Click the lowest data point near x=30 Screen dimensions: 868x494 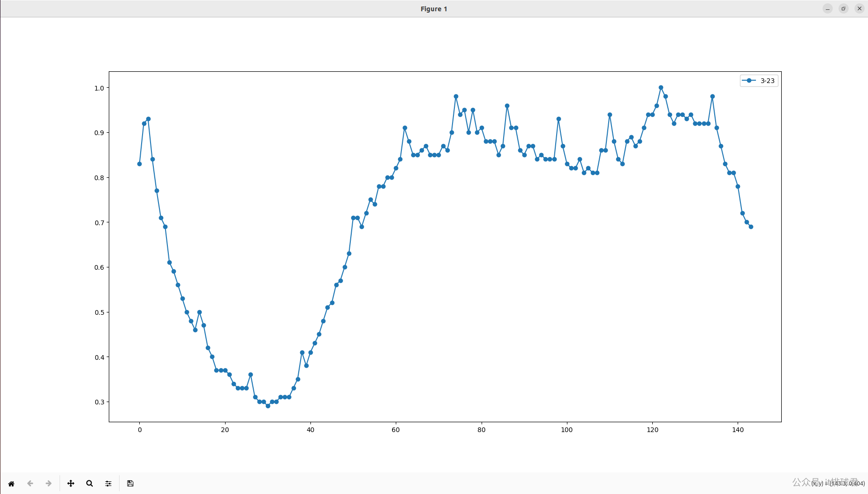pyautogui.click(x=268, y=406)
